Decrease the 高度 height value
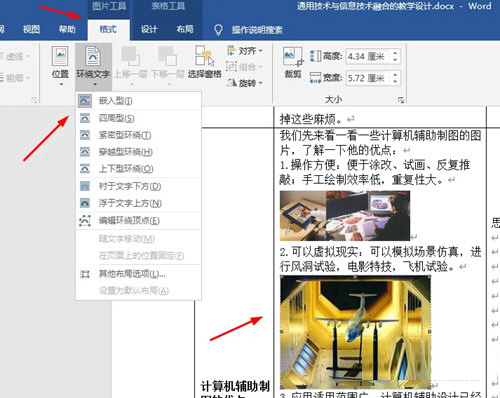The image size is (500, 398). click(x=395, y=60)
